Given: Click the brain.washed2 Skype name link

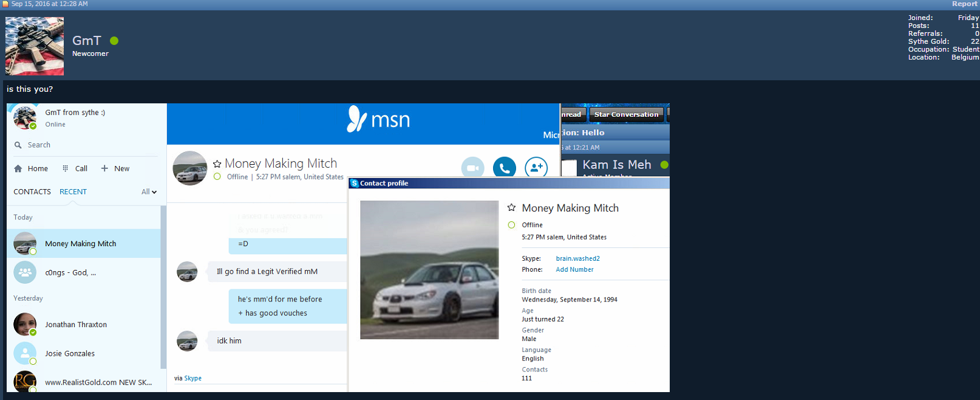Looking at the screenshot, I should [578, 258].
